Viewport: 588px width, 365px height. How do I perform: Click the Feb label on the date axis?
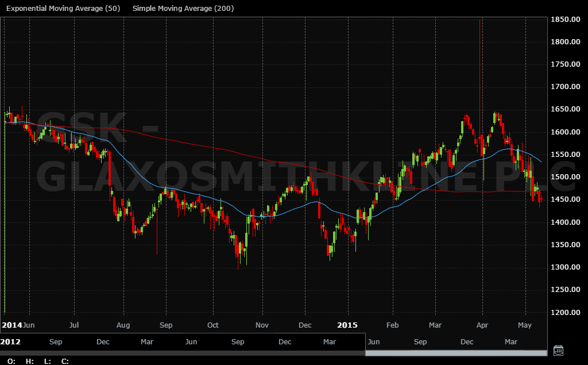click(x=393, y=325)
